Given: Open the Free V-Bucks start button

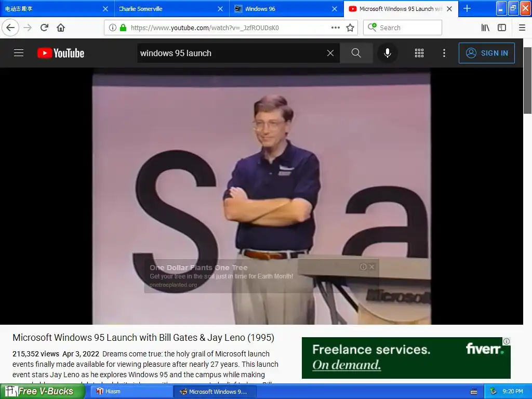Looking at the screenshot, I should pyautogui.click(x=43, y=392).
